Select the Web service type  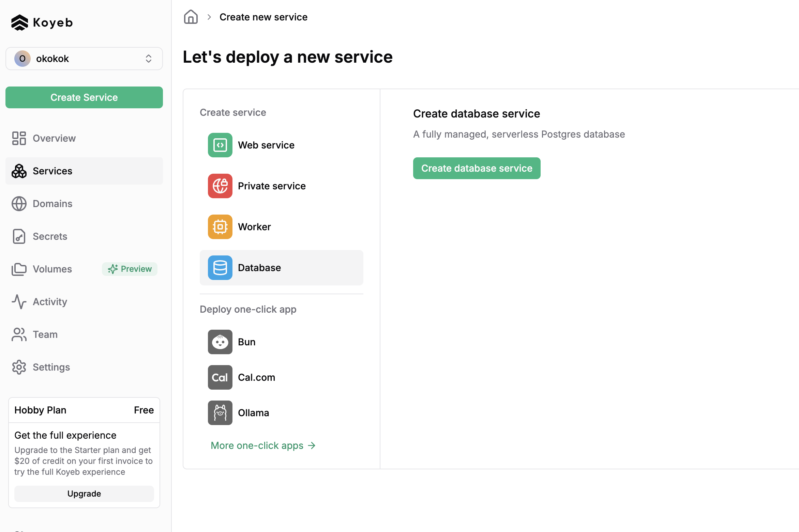pyautogui.click(x=266, y=145)
